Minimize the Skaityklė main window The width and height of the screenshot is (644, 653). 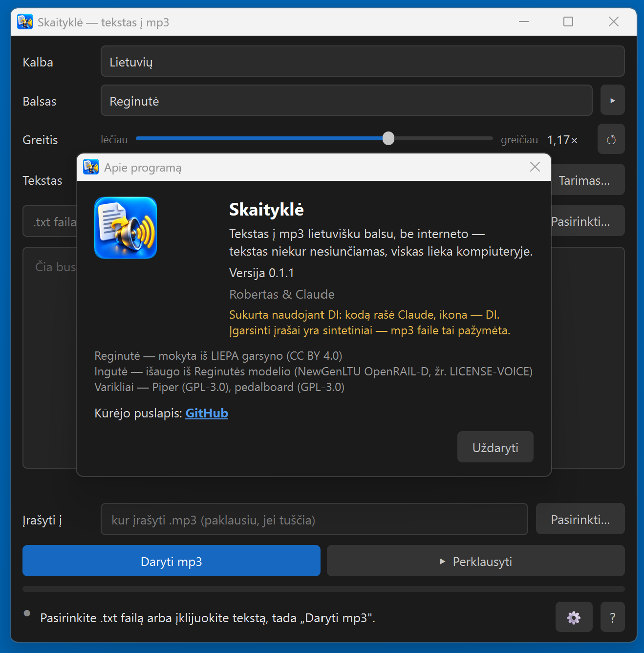pos(524,22)
